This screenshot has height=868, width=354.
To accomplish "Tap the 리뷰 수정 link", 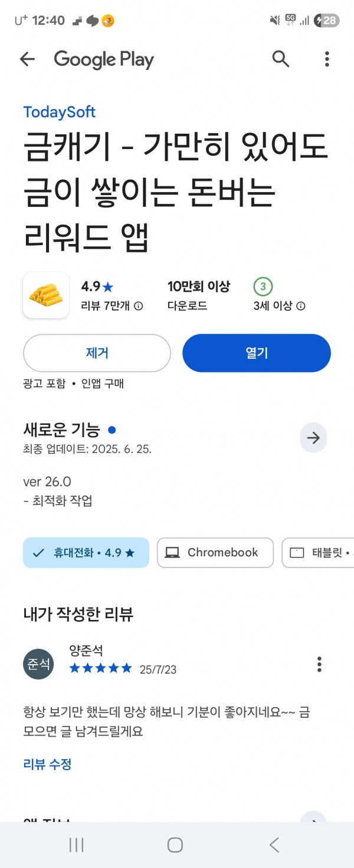I will coord(47,764).
